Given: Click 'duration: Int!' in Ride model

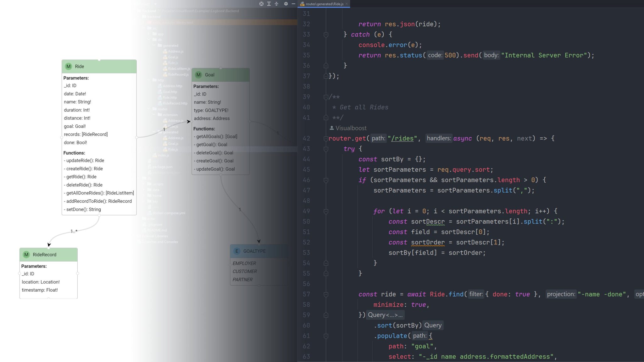Looking at the screenshot, I should point(77,110).
